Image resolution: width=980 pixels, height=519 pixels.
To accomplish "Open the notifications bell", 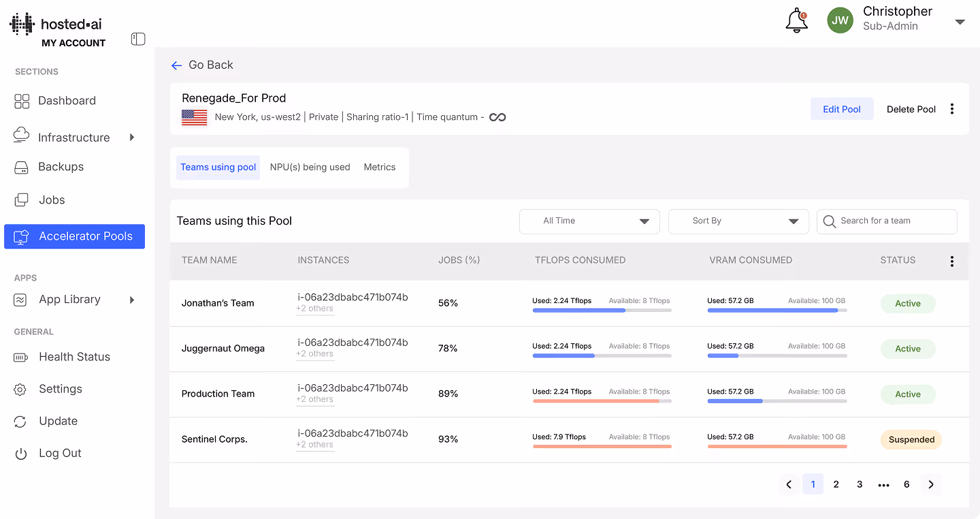I will (x=796, y=21).
